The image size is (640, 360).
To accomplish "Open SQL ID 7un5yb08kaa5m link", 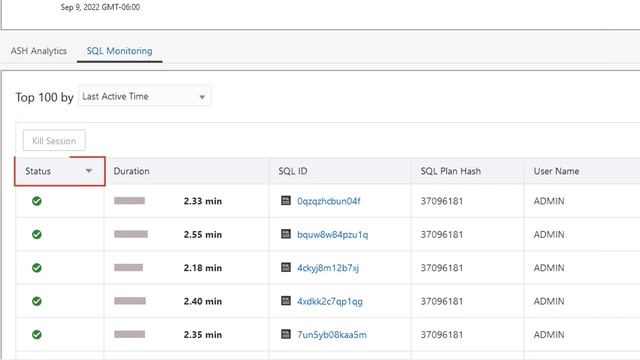I will pos(332,335).
